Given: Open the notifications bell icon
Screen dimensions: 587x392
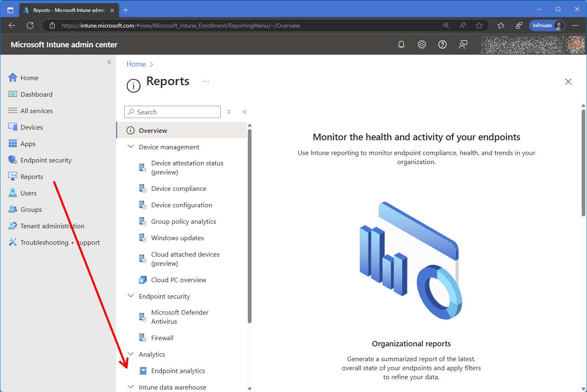Looking at the screenshot, I should click(x=401, y=44).
